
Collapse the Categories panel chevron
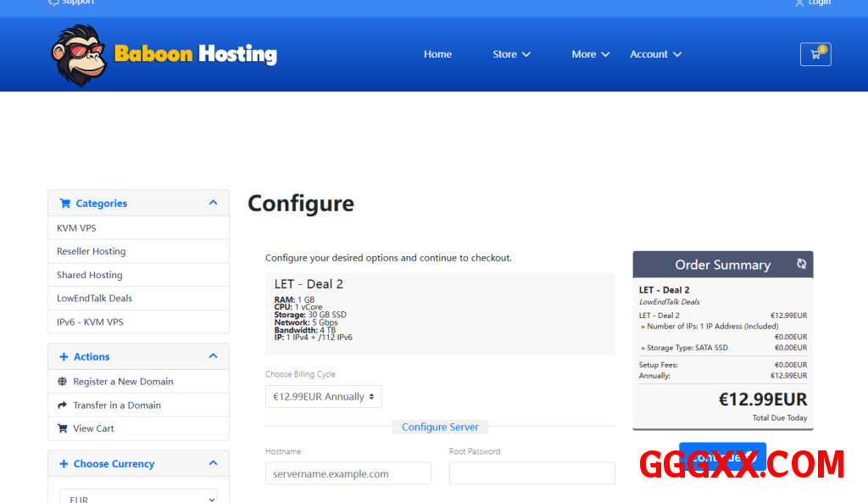[x=213, y=203]
